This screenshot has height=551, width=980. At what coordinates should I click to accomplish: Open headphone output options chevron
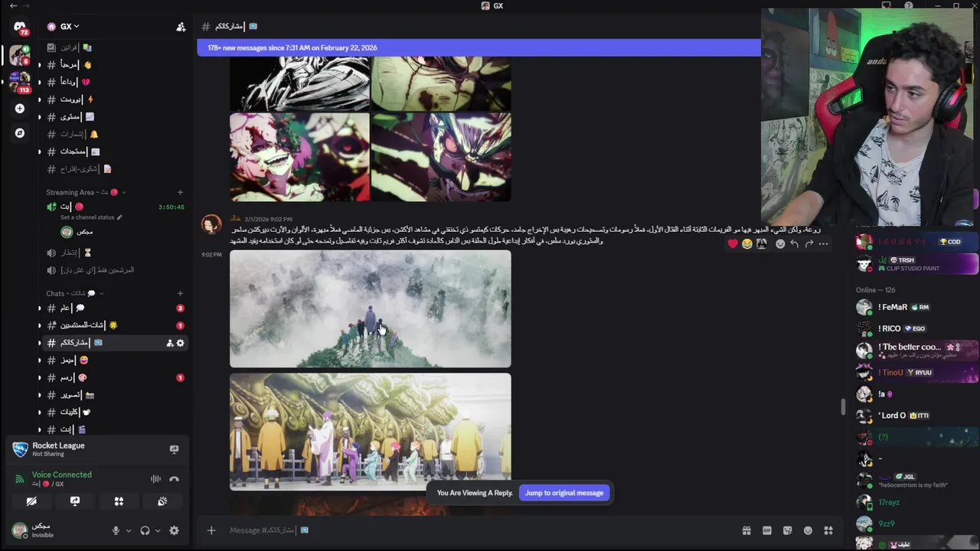coord(158,530)
